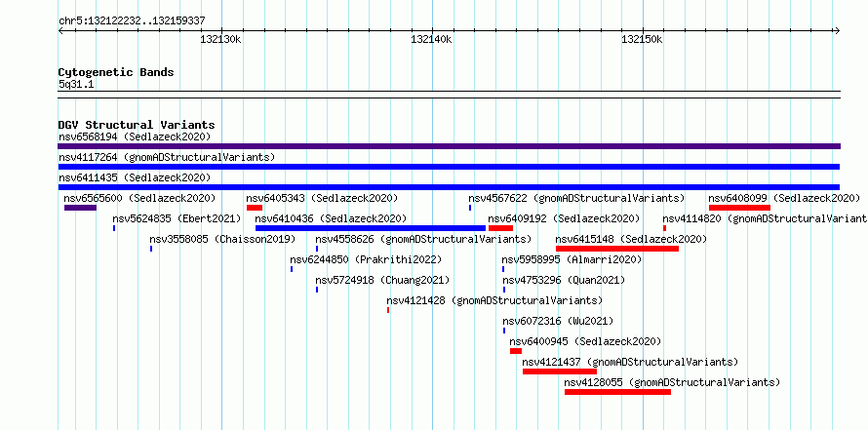Select the small red nsv6400945 bar

516,351
